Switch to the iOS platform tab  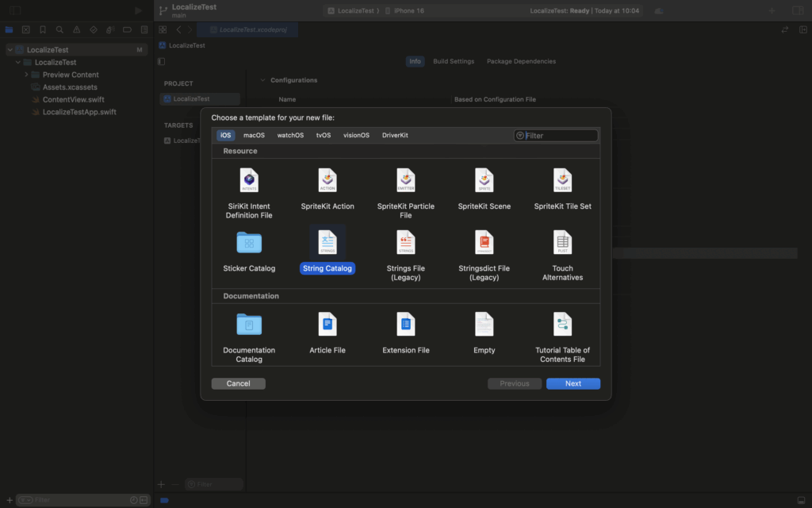point(225,135)
